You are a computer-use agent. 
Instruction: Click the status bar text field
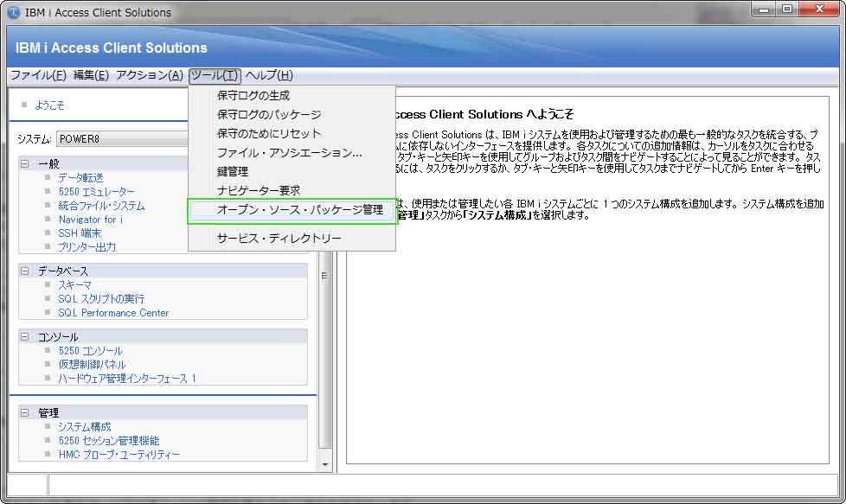[x=442, y=485]
